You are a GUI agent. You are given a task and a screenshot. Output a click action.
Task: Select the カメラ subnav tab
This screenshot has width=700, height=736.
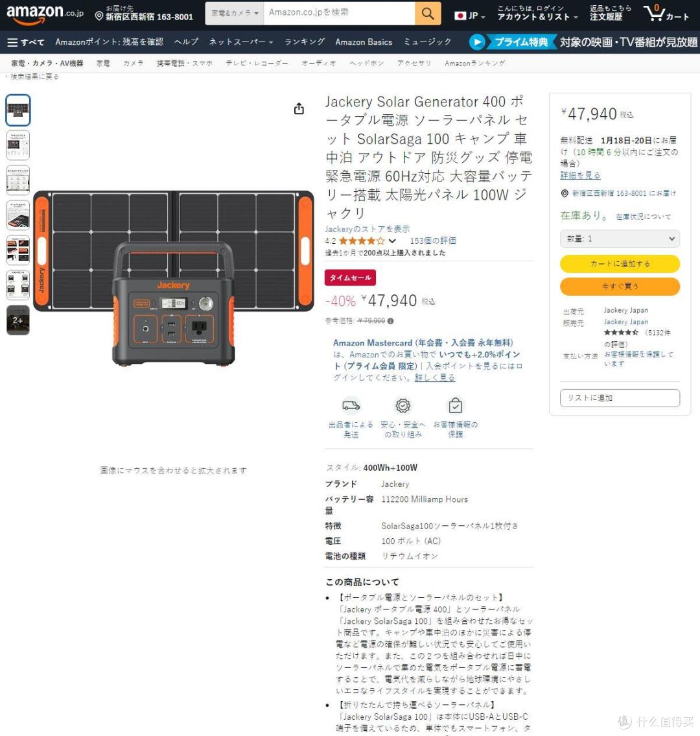[134, 63]
